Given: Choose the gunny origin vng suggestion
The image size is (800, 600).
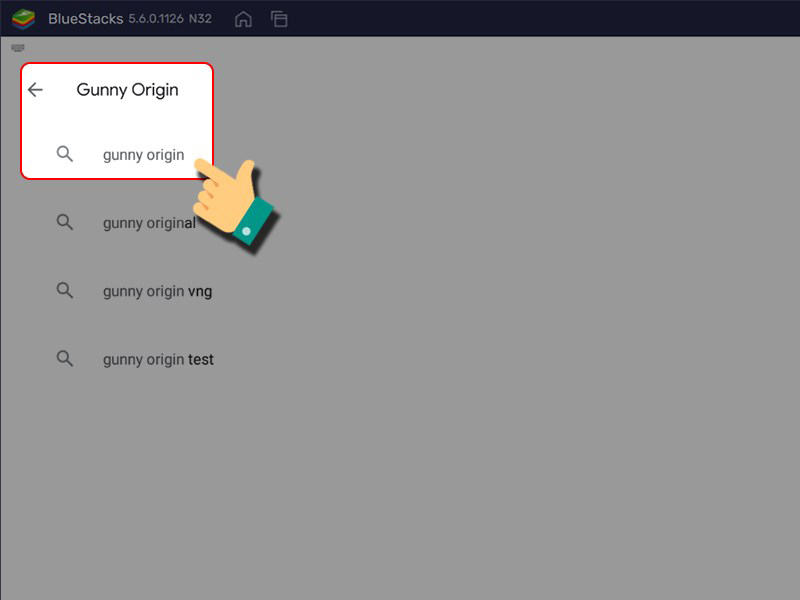Looking at the screenshot, I should tap(155, 291).
